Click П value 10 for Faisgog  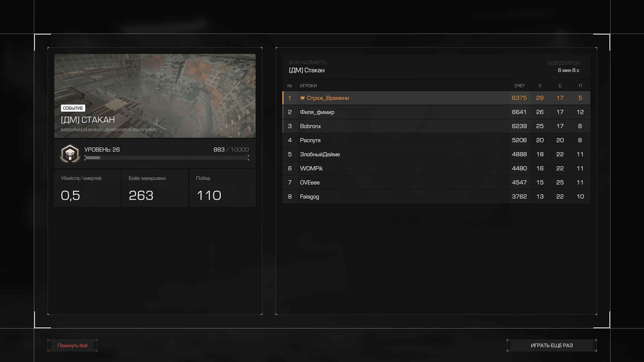click(580, 197)
